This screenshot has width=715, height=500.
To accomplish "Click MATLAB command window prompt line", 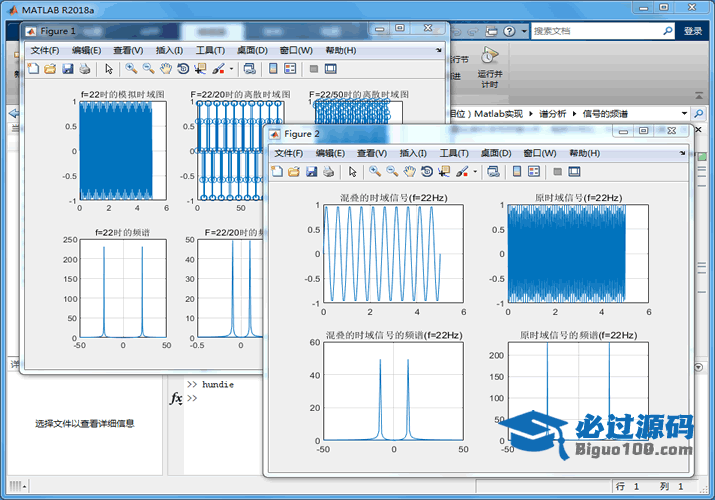I will click(192, 398).
